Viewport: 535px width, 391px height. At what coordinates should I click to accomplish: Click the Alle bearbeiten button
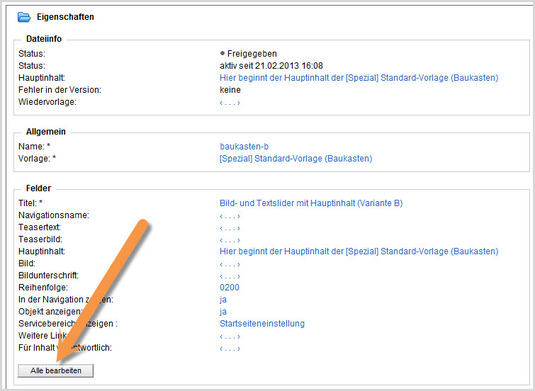[x=56, y=371]
